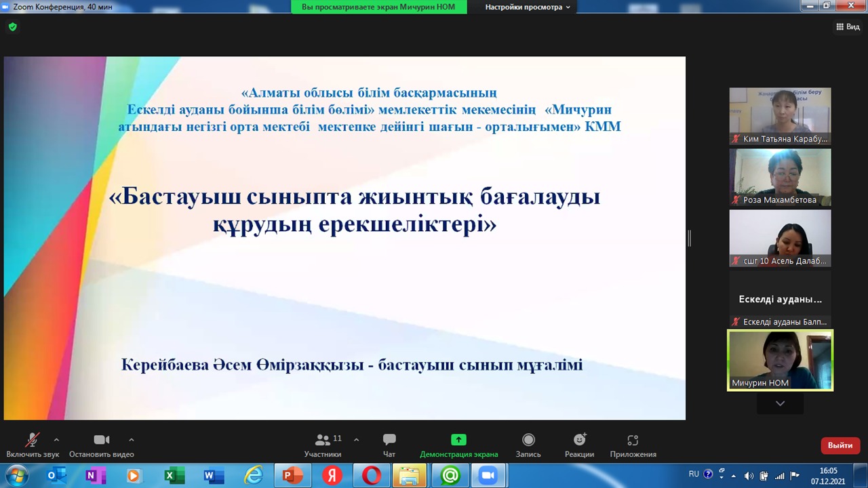Expand arrow next to Участники
The width and height of the screenshot is (868, 488).
[357, 440]
